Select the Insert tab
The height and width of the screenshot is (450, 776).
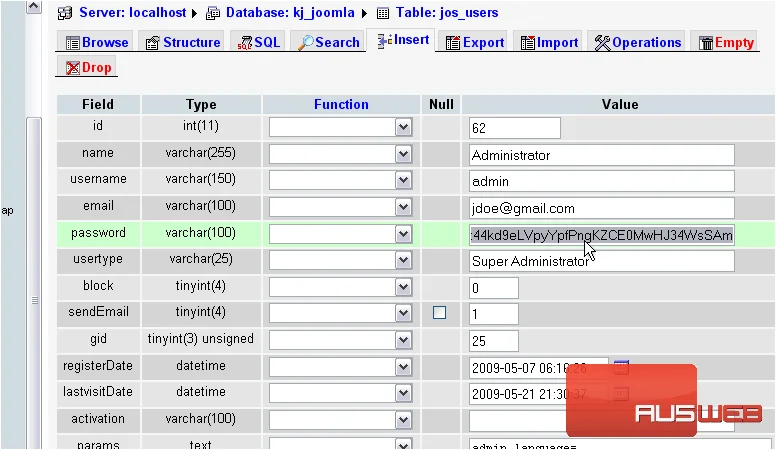402,40
